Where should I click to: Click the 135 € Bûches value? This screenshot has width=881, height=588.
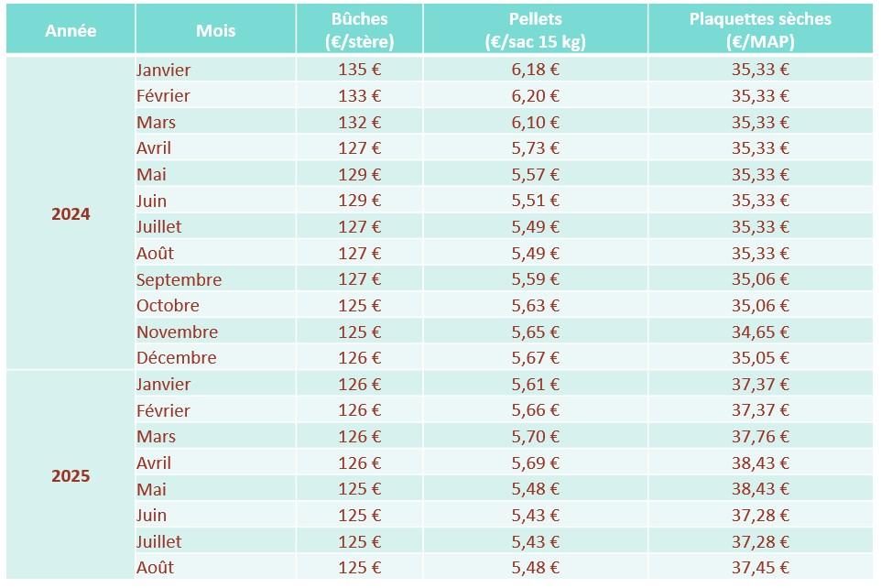tap(360, 70)
